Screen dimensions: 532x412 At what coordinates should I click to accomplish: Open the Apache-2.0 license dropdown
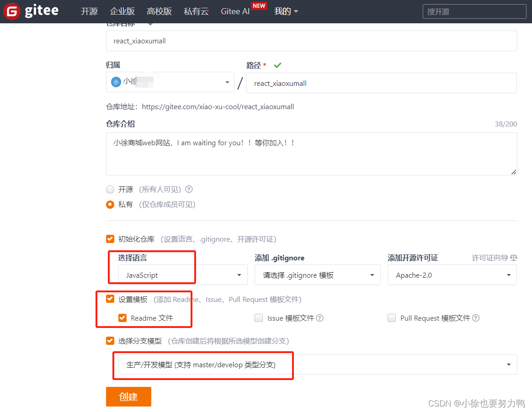(452, 275)
